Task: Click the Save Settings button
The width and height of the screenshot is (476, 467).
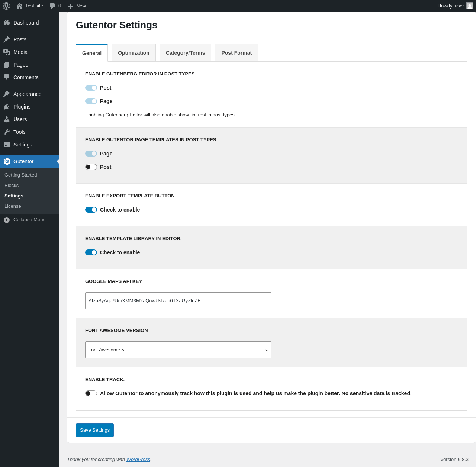Action: point(95,430)
